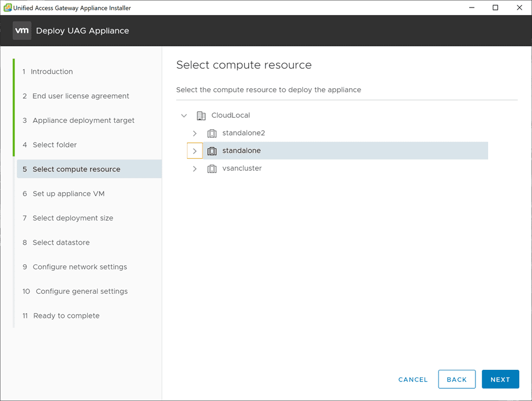
Task: Maximize the installer window
Action: click(495, 8)
